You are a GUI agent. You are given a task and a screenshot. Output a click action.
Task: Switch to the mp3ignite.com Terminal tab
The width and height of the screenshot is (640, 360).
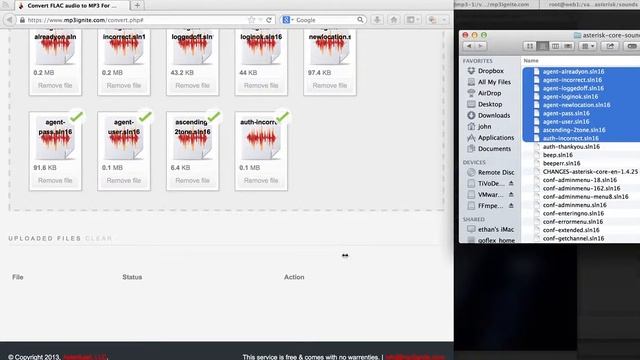coord(496,4)
